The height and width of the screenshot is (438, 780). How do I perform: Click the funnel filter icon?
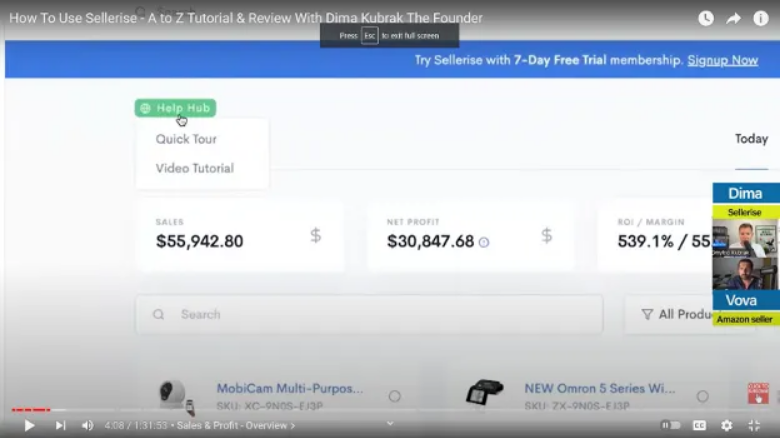click(647, 315)
